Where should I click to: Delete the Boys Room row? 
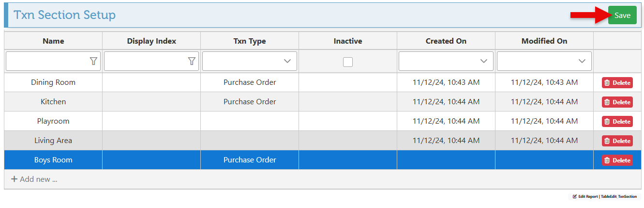pos(617,160)
